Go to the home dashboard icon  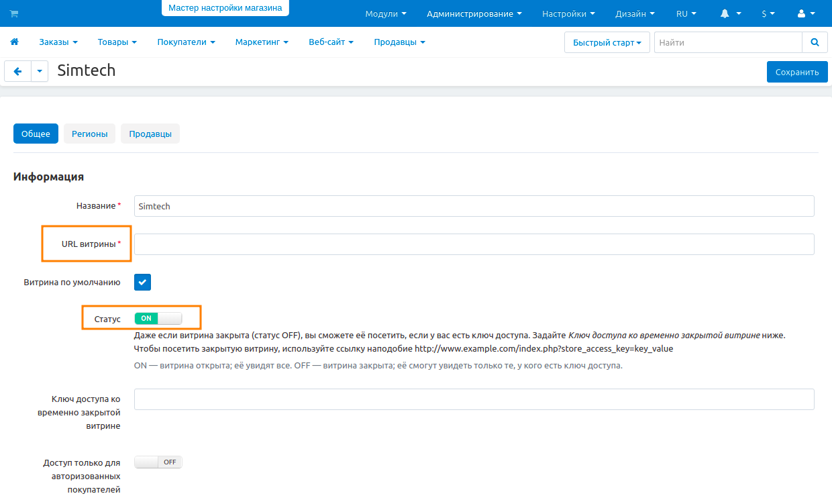tap(14, 42)
